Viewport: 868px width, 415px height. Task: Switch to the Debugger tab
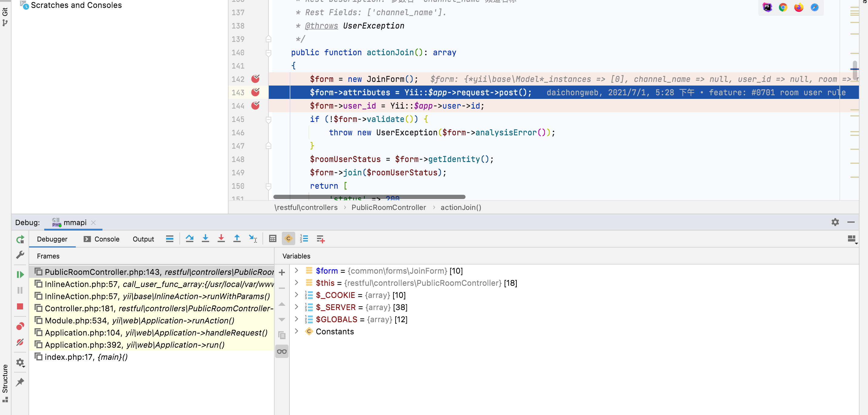[x=52, y=239]
